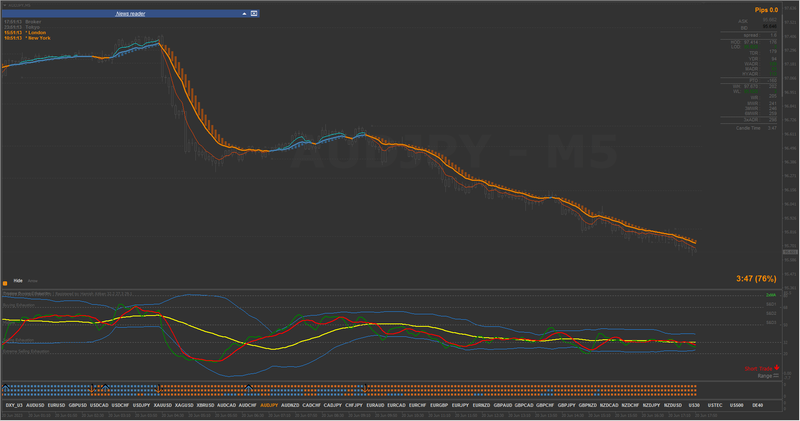
Task: Click the Candle Time value in info panel
Action: click(772, 128)
